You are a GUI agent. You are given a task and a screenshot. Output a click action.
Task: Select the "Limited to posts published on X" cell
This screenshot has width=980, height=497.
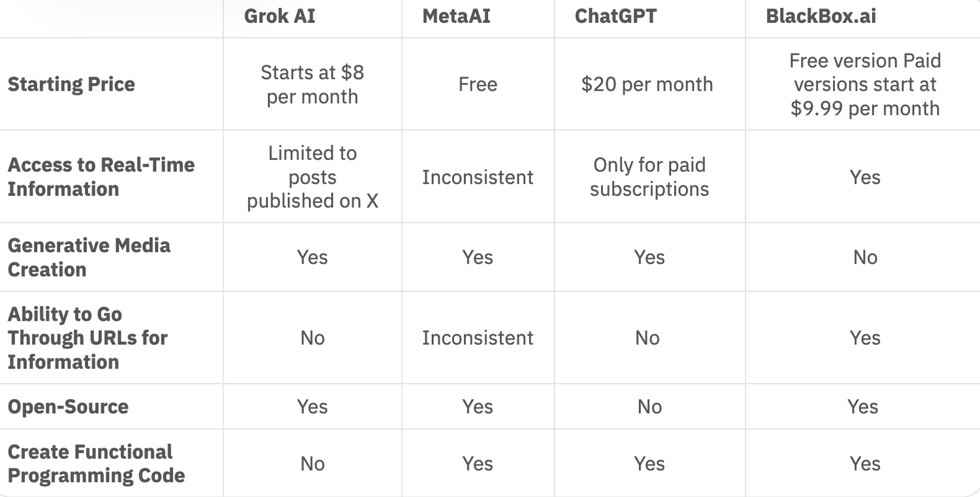point(312,177)
